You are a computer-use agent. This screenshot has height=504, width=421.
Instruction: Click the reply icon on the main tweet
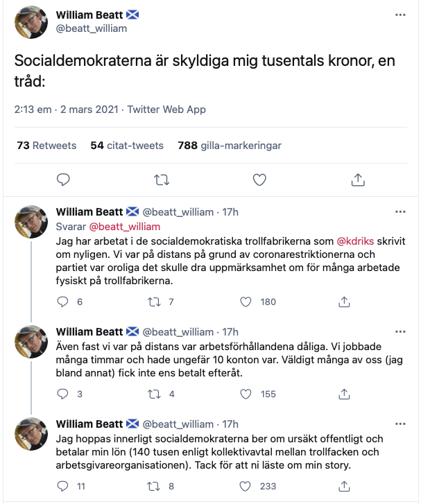[63, 180]
